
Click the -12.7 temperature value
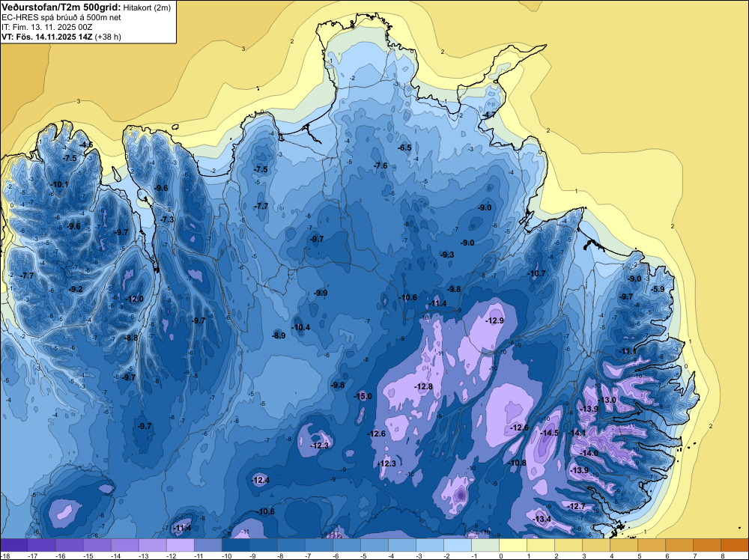click(575, 506)
